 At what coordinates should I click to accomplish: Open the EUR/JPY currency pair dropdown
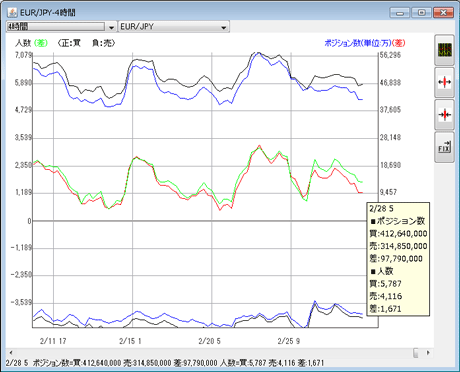pyautogui.click(x=174, y=27)
